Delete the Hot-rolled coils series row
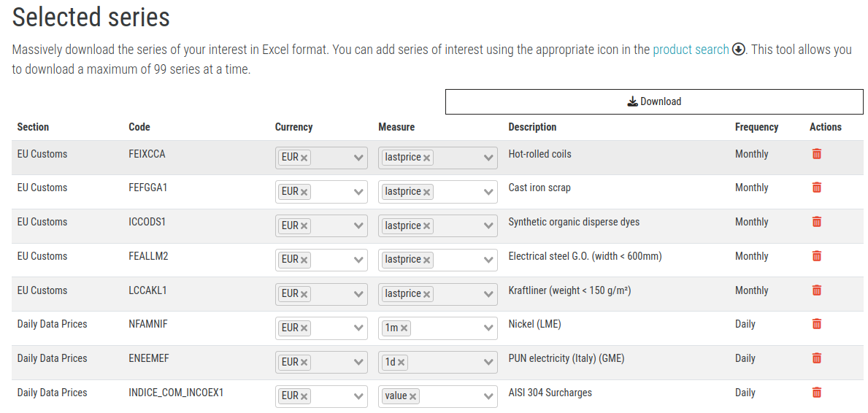This screenshot has height=413, width=868. 816,154
